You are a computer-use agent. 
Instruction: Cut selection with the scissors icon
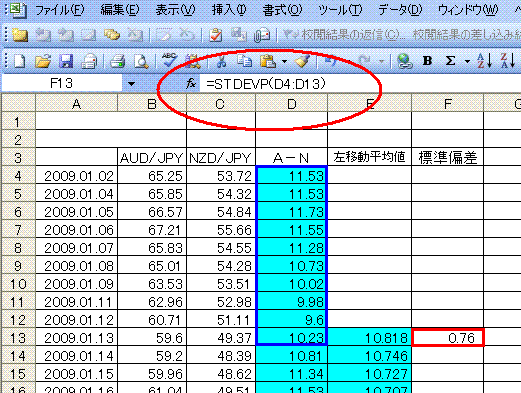221,61
